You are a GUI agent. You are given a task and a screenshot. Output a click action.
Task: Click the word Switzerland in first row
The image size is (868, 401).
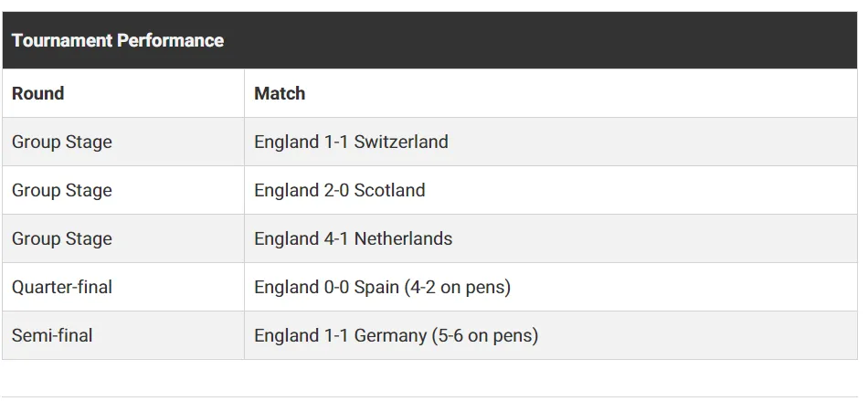coord(401,142)
